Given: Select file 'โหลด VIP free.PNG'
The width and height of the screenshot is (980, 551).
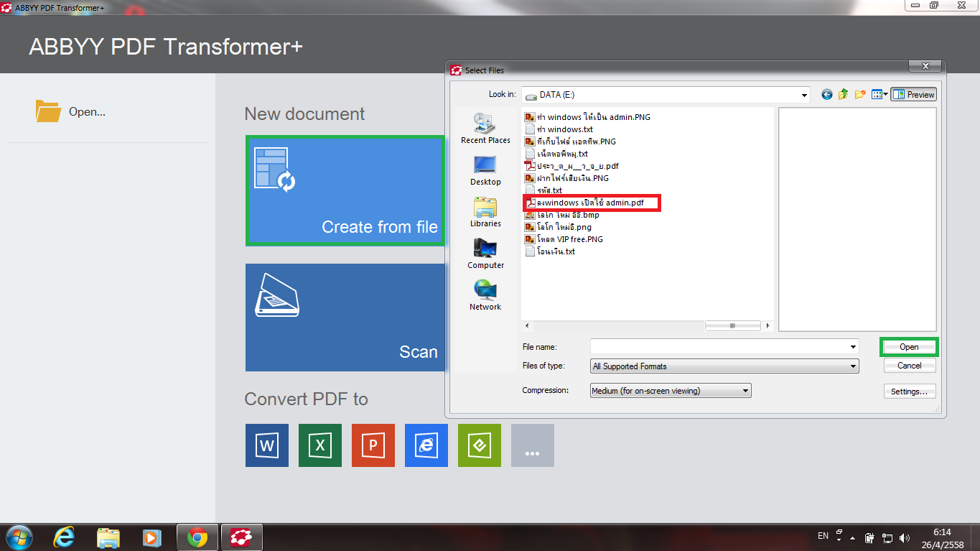Looking at the screenshot, I should point(564,239).
